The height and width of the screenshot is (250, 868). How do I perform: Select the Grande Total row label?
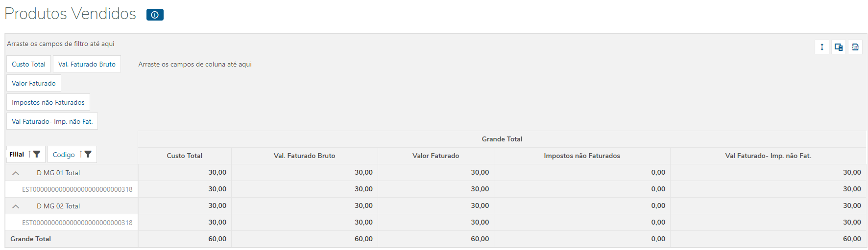[x=31, y=239]
